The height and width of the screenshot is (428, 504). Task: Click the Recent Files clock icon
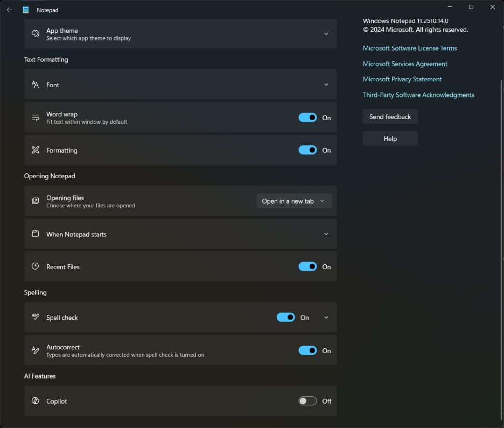point(36,266)
